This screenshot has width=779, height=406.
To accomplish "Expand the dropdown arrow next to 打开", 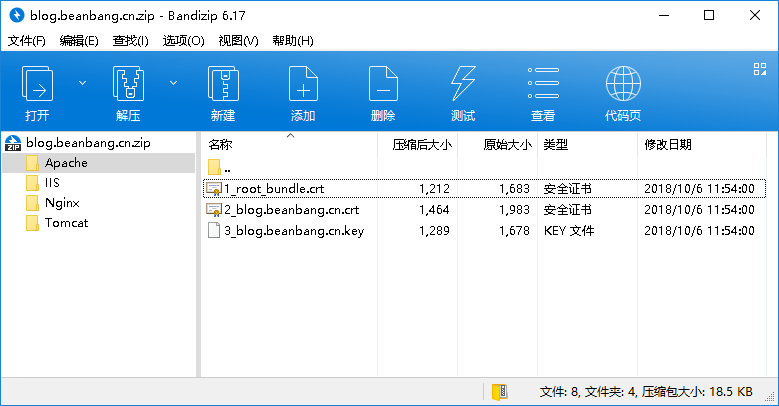I will (x=82, y=83).
